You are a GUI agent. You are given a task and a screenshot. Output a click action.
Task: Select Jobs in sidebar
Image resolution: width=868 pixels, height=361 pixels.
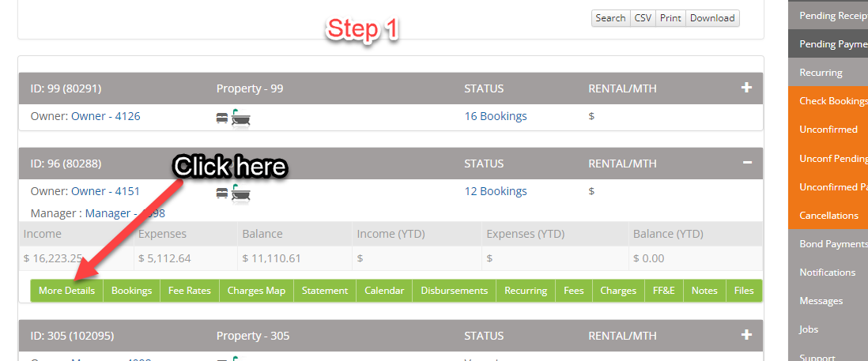click(x=828, y=329)
